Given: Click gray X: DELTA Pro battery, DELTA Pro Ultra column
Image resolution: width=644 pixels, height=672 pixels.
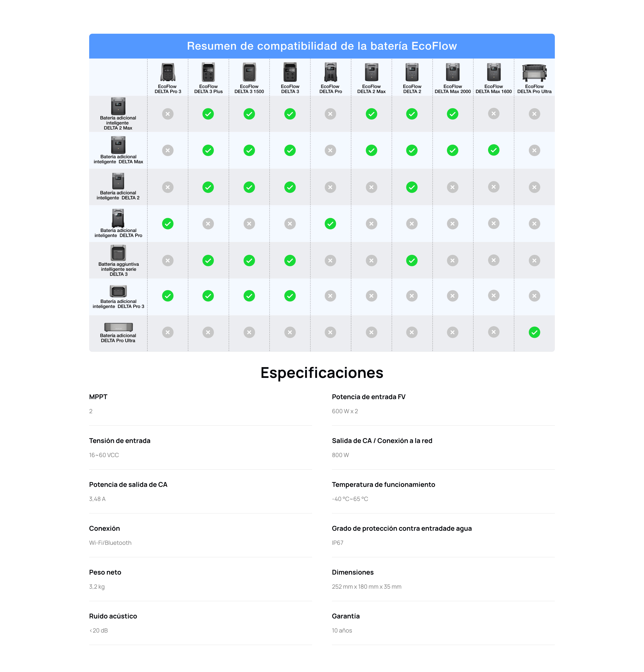Looking at the screenshot, I should (534, 224).
